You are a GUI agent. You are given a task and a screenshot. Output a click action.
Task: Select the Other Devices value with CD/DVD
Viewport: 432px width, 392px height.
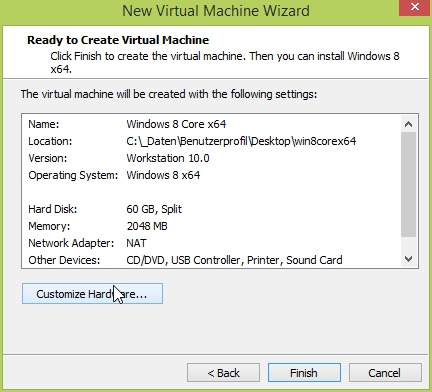[234, 260]
